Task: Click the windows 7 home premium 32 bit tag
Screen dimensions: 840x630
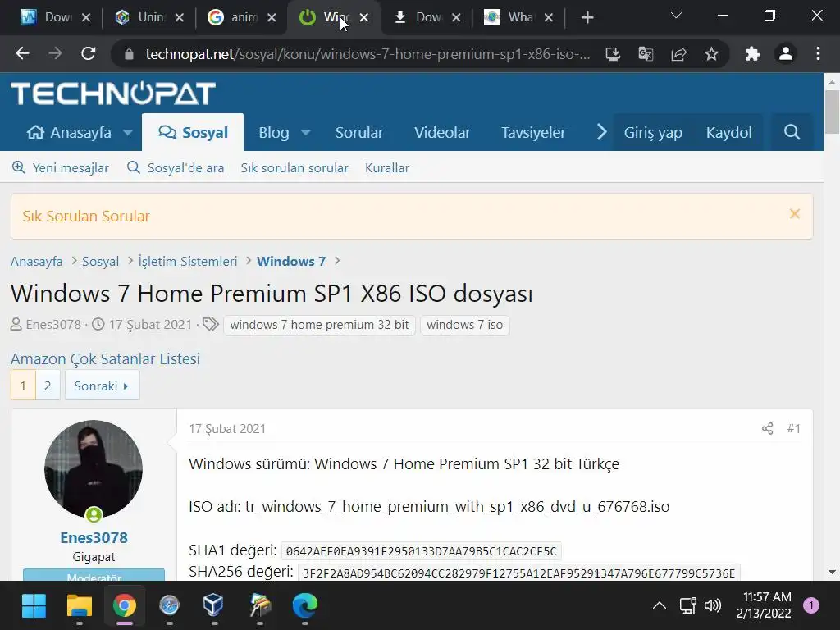Action: [319, 325]
